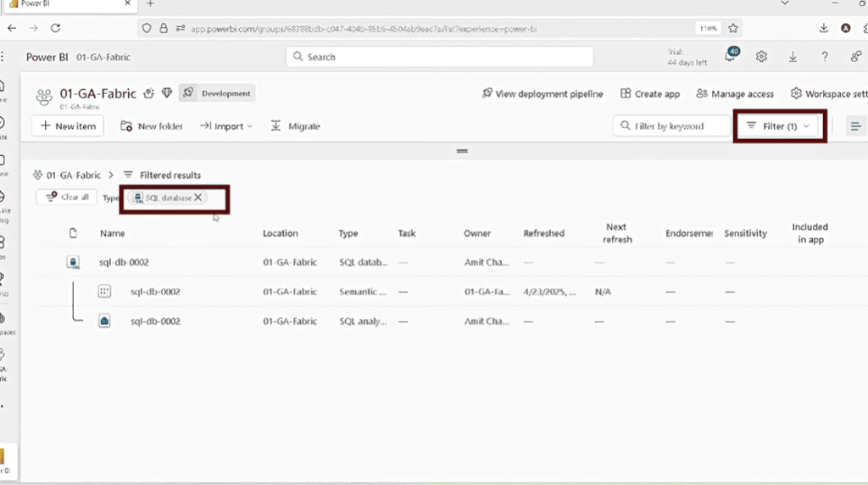Click the Refreshed column header
This screenshot has height=485, width=868.
pyautogui.click(x=543, y=233)
